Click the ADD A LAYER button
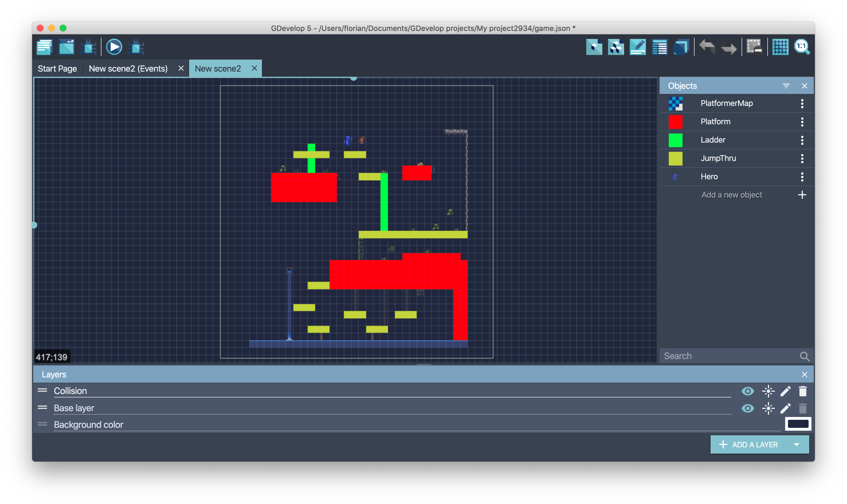Screen dimensions: 847x504 748,444
